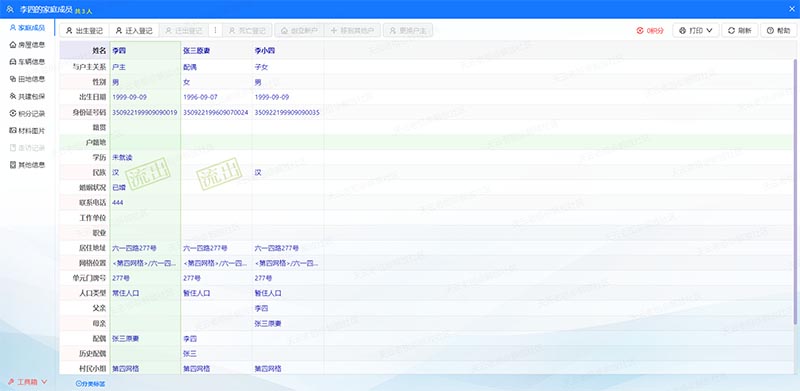Click the 迁入登记 button

point(134,31)
